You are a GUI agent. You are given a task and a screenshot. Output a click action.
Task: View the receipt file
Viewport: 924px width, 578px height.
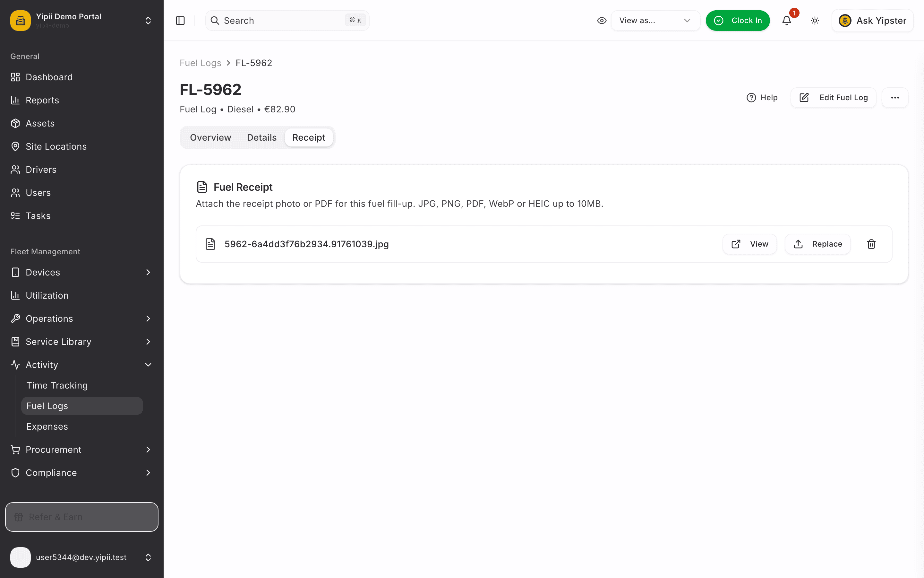point(749,244)
